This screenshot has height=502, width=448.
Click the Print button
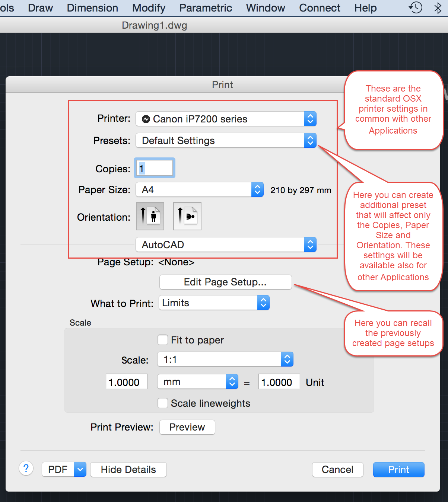(398, 469)
